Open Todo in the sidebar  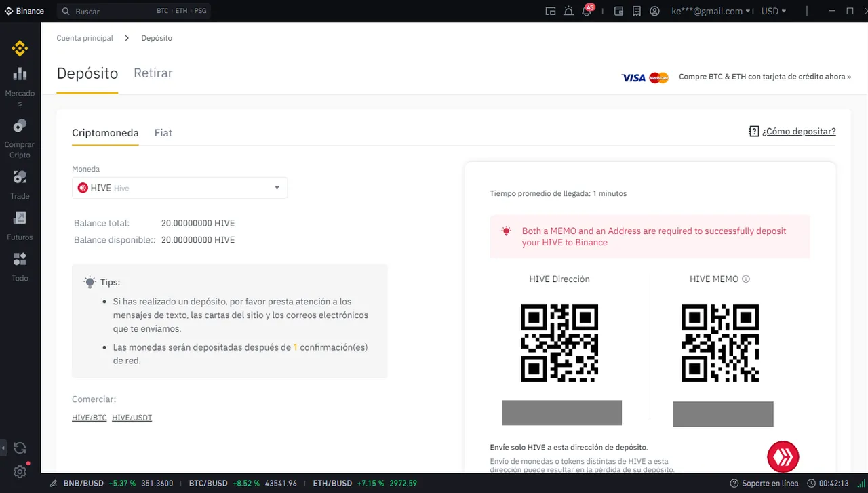click(x=20, y=267)
